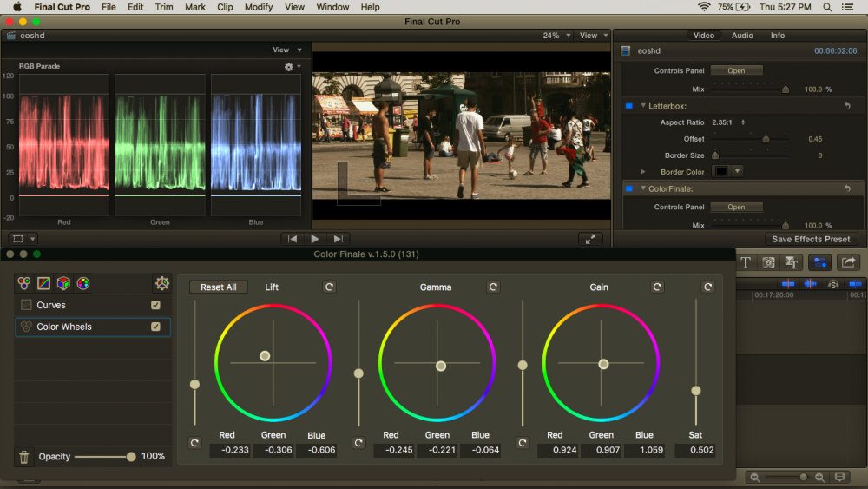Click the Reset All button
Image resolution: width=868 pixels, height=489 pixels.
tap(218, 287)
